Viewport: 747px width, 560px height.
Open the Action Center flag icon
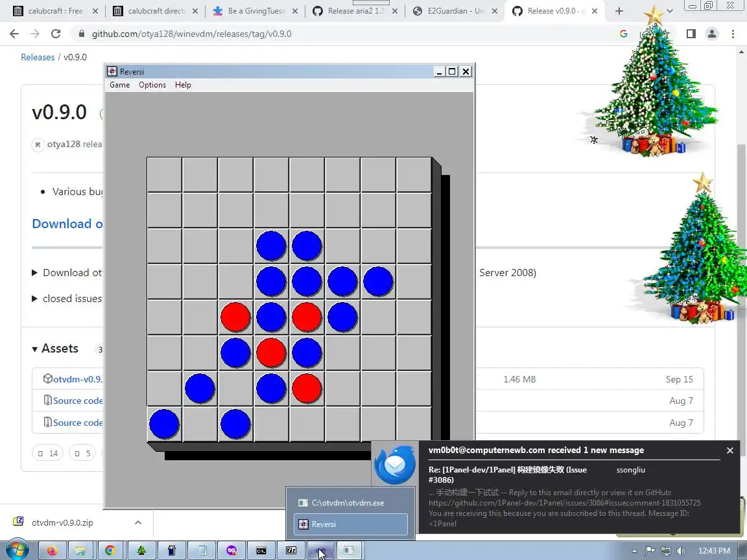650,551
